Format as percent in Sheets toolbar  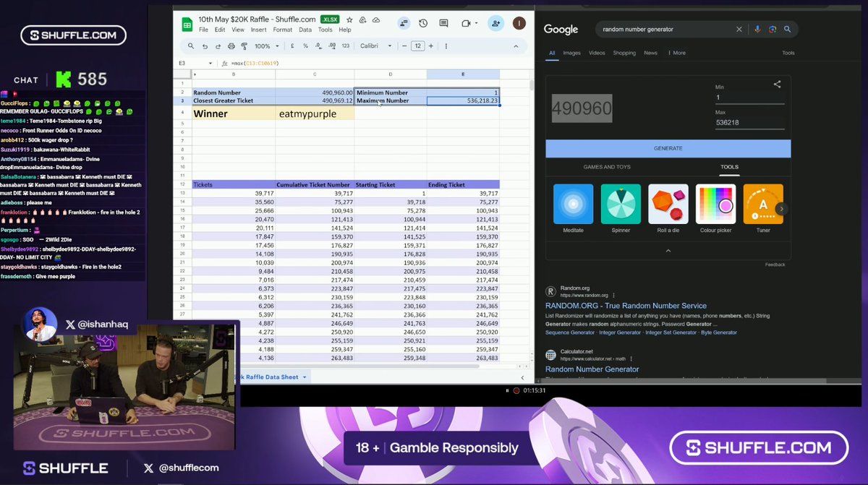pos(306,46)
